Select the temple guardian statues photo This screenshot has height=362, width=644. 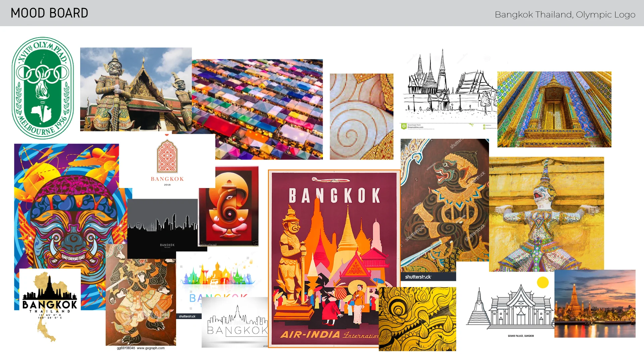coord(136,89)
